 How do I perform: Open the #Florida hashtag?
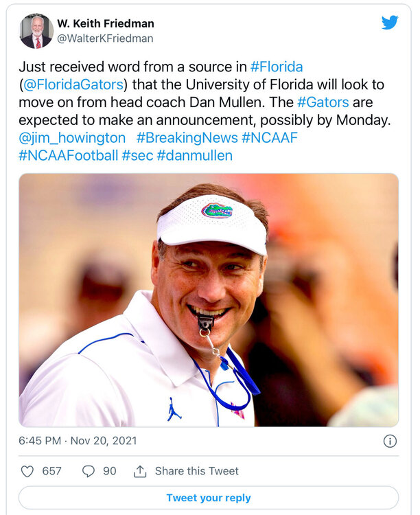coord(277,67)
